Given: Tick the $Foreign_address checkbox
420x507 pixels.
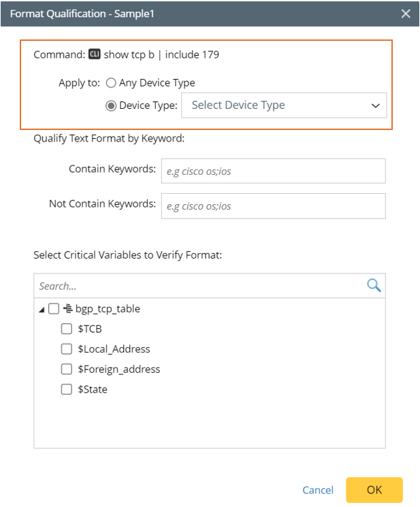Looking at the screenshot, I should tap(67, 370).
